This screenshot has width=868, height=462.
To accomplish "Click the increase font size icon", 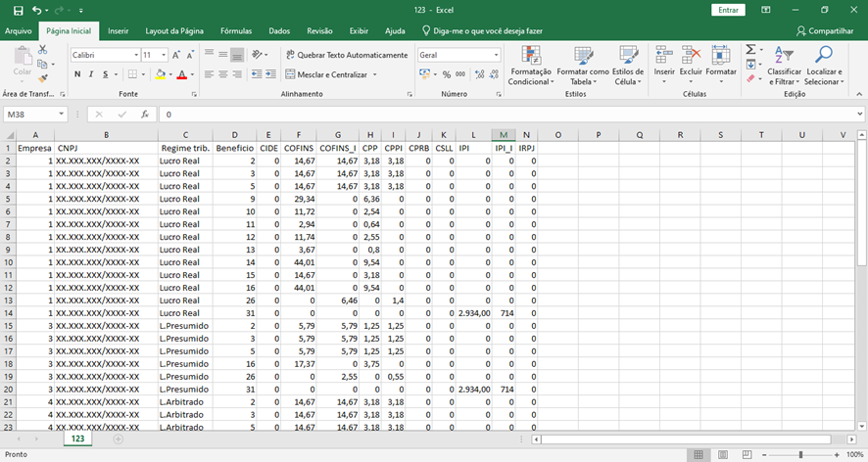I will 177,55.
